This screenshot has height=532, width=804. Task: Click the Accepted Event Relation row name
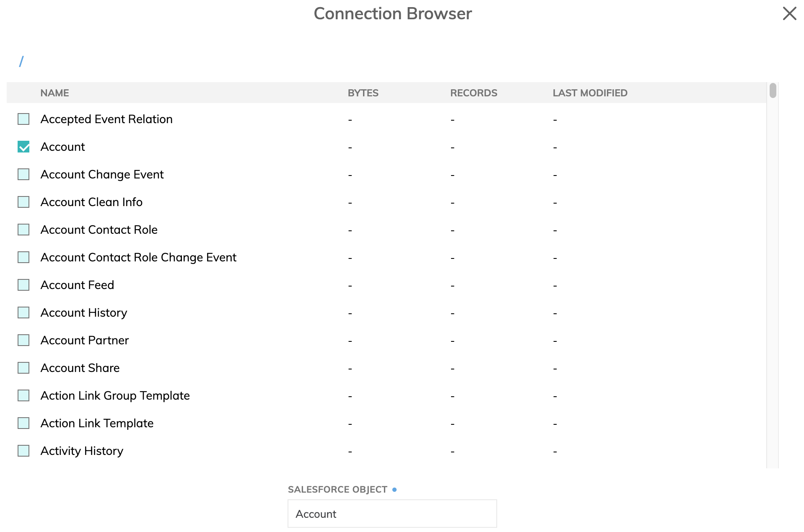coord(106,119)
